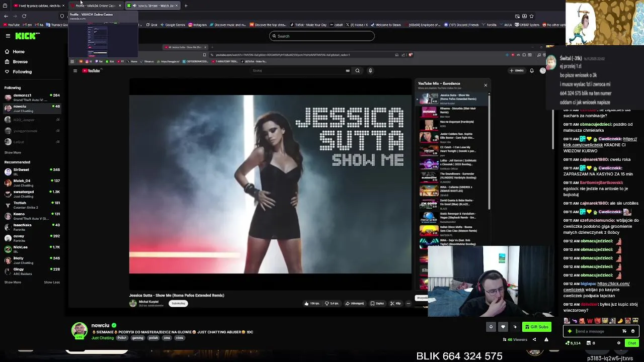Open recommended channel Trottah
Screen dimensions: 644x362
[31, 205]
